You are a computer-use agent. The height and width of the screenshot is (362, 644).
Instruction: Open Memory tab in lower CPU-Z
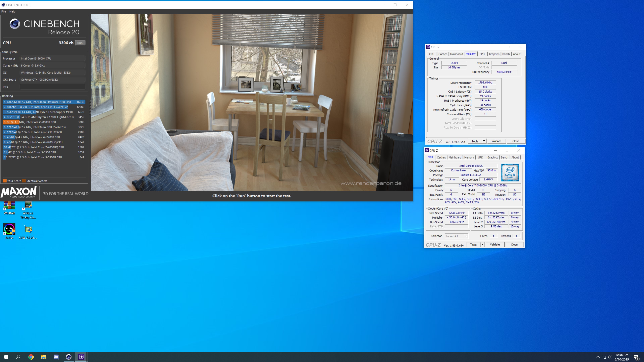coord(469,157)
